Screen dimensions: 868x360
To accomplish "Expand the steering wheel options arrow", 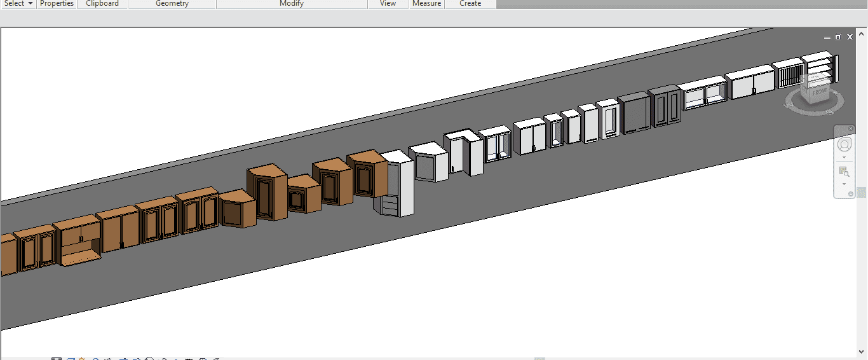I will click(844, 157).
